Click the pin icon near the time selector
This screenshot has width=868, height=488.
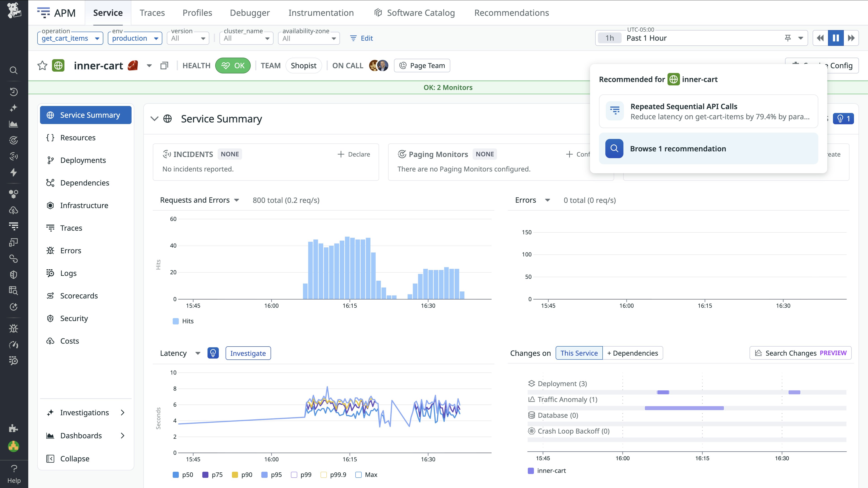point(788,38)
